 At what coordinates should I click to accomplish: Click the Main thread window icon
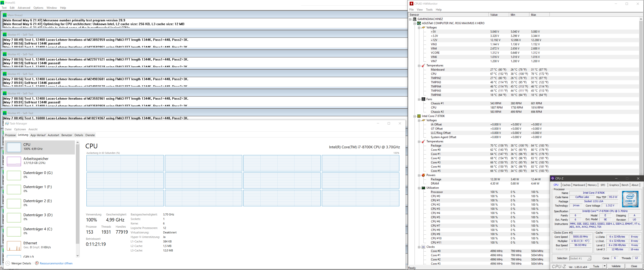[x=4, y=15]
